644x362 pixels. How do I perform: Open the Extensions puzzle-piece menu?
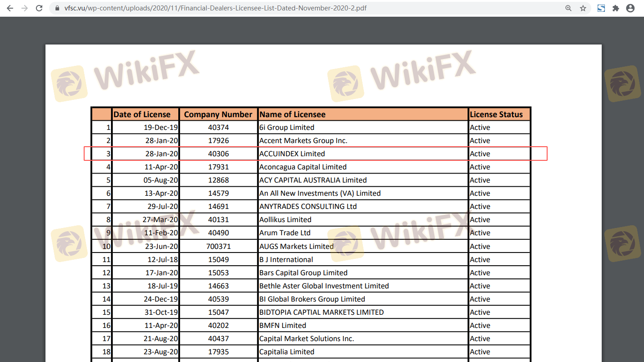pos(616,8)
